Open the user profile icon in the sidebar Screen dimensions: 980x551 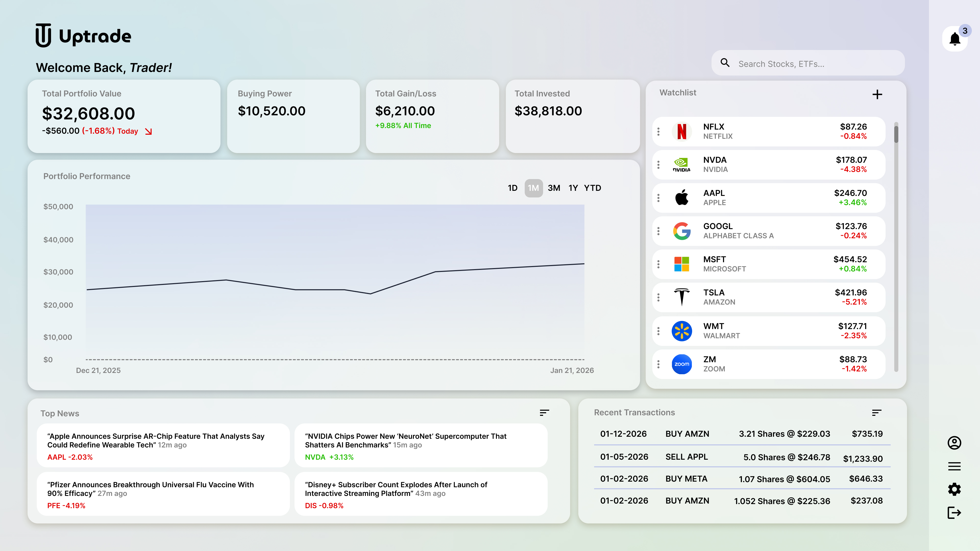(x=954, y=443)
